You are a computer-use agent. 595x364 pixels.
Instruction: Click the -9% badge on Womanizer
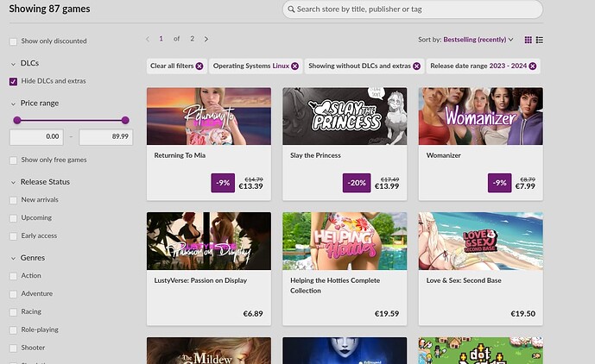click(500, 183)
